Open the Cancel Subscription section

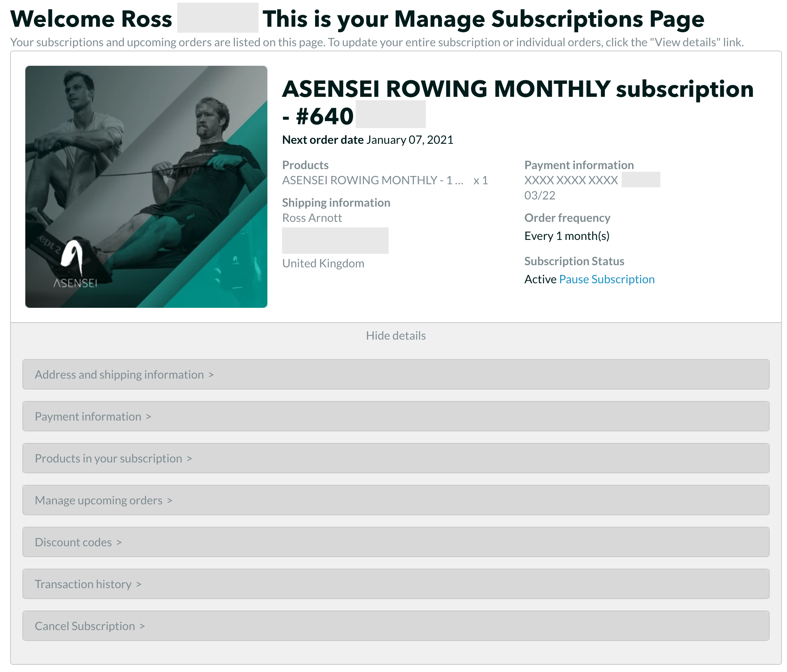pos(396,626)
